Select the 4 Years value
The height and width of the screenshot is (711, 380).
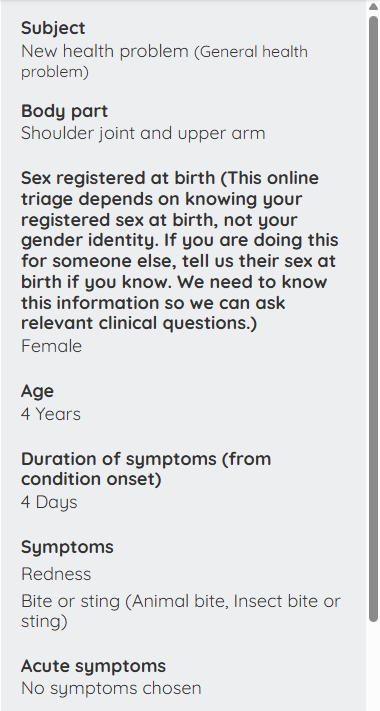[x=51, y=414]
